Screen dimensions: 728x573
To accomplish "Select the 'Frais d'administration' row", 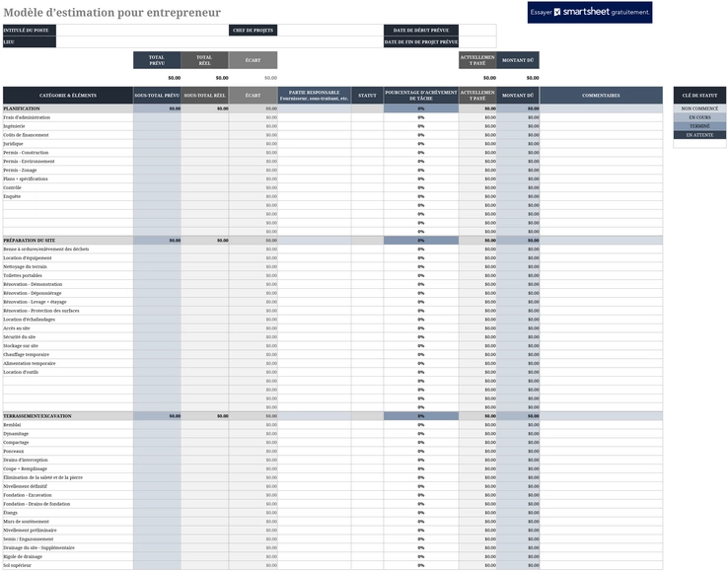I will click(x=332, y=117).
